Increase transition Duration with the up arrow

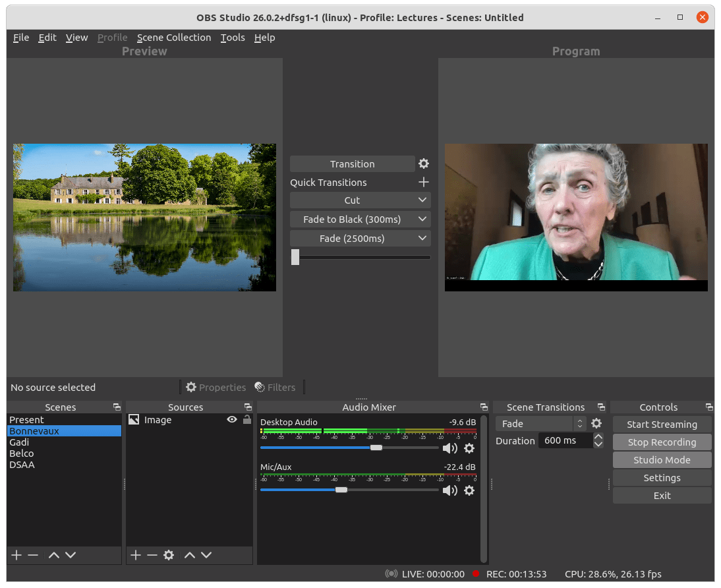[598, 436]
